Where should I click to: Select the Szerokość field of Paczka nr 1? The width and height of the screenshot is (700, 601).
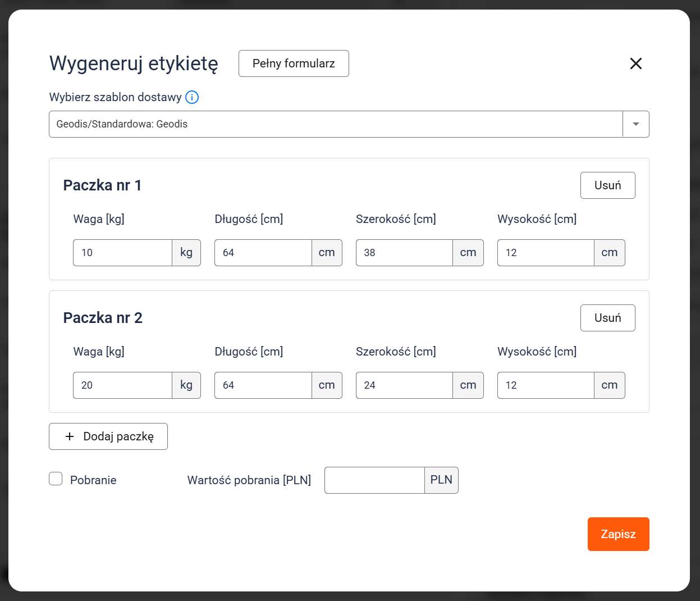(x=404, y=253)
